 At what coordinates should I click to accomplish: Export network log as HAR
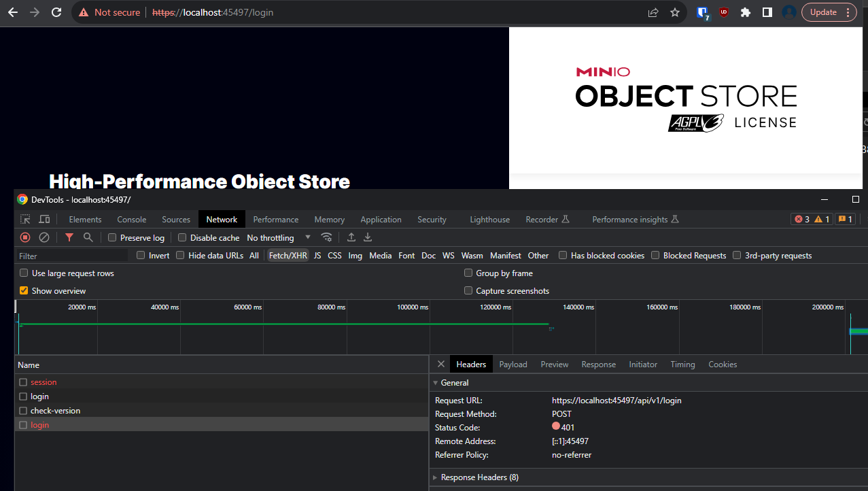[x=368, y=237]
